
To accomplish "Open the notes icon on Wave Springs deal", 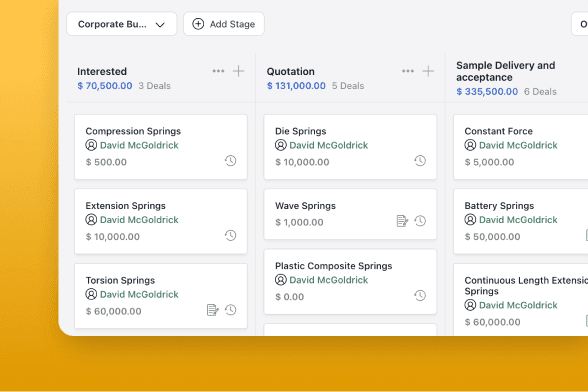I will click(x=402, y=221).
